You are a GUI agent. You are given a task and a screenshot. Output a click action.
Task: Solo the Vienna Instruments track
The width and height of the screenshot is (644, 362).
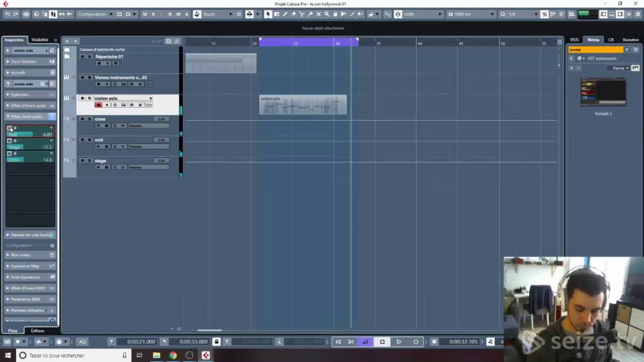pyautogui.click(x=90, y=77)
